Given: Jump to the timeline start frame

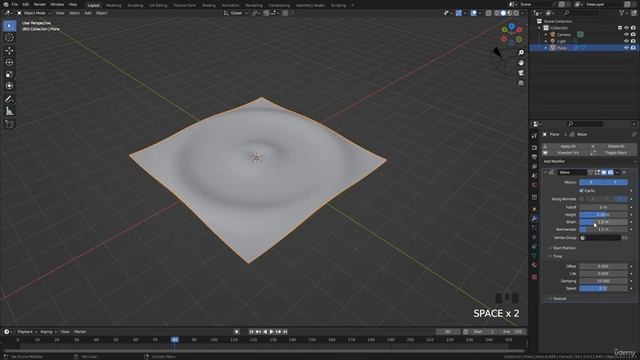Looking at the screenshot, I should pos(251,332).
